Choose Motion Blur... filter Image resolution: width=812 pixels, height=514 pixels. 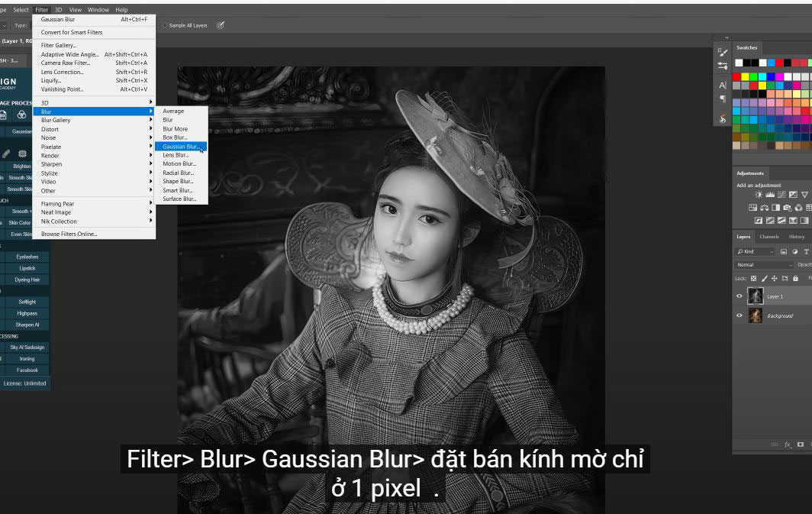click(181, 163)
